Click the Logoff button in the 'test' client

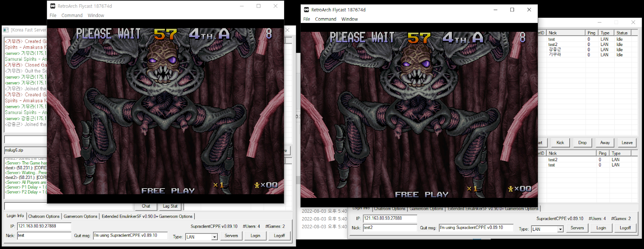(x=279, y=236)
